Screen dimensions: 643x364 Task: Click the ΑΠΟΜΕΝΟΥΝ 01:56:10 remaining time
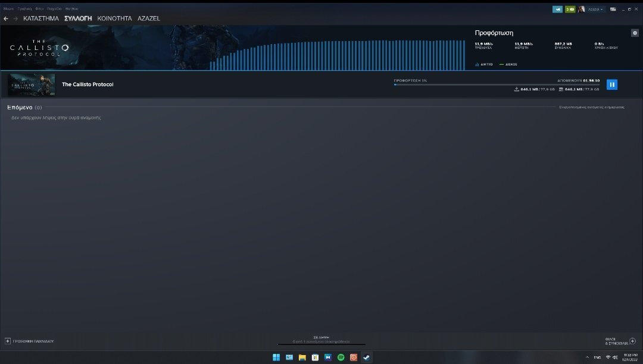coord(578,81)
